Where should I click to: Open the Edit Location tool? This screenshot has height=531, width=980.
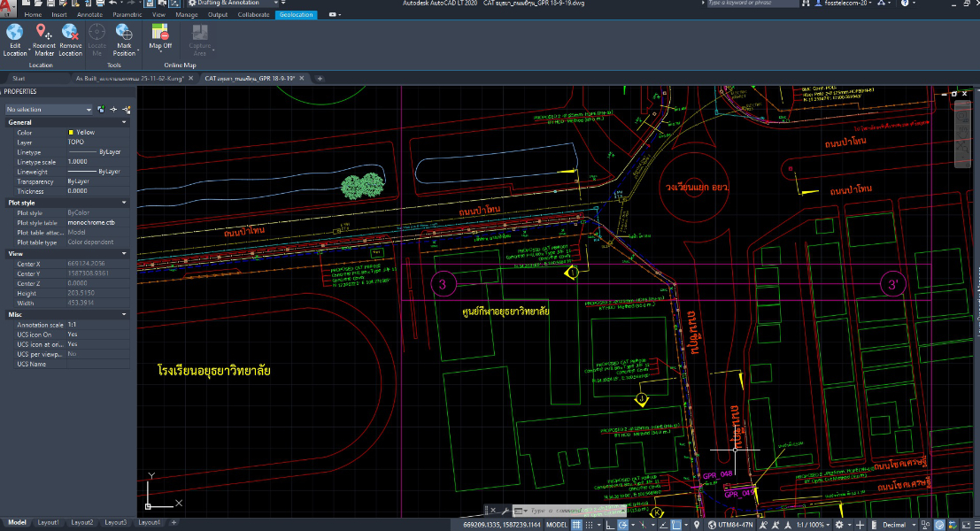(x=15, y=40)
